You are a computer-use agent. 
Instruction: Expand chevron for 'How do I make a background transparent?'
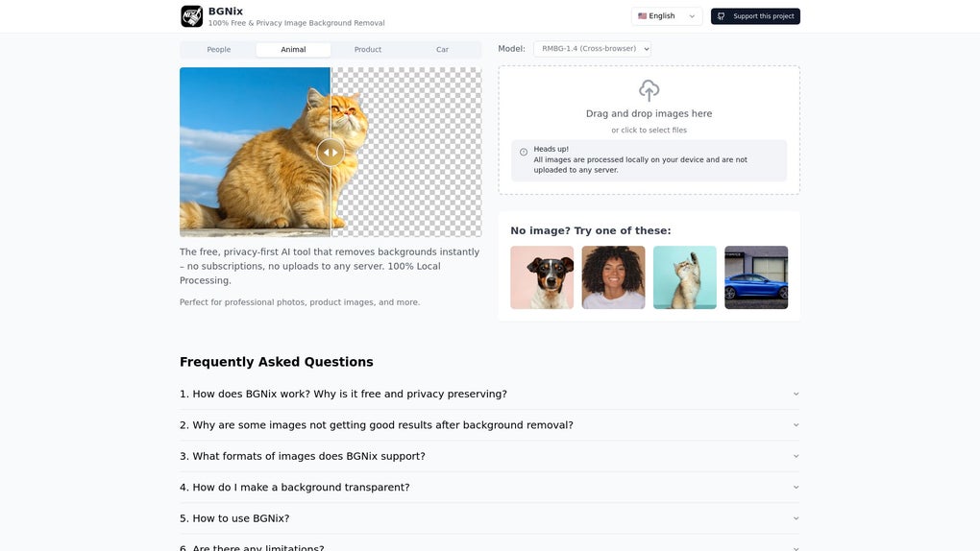(x=796, y=488)
